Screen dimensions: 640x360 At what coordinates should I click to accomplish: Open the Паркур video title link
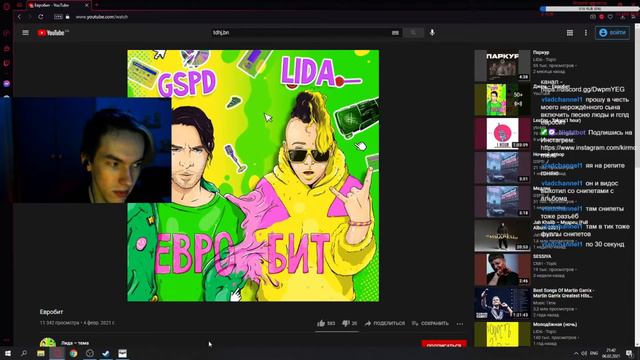541,53
